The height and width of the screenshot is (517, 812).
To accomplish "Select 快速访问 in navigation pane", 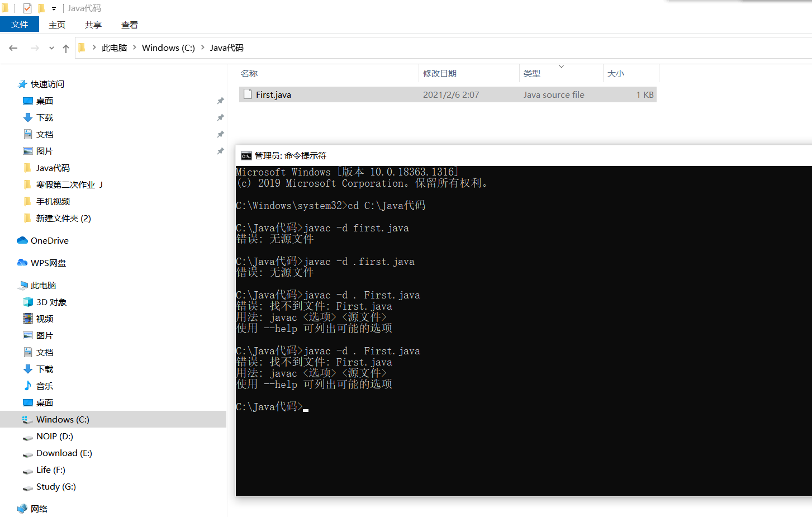I will coord(48,84).
